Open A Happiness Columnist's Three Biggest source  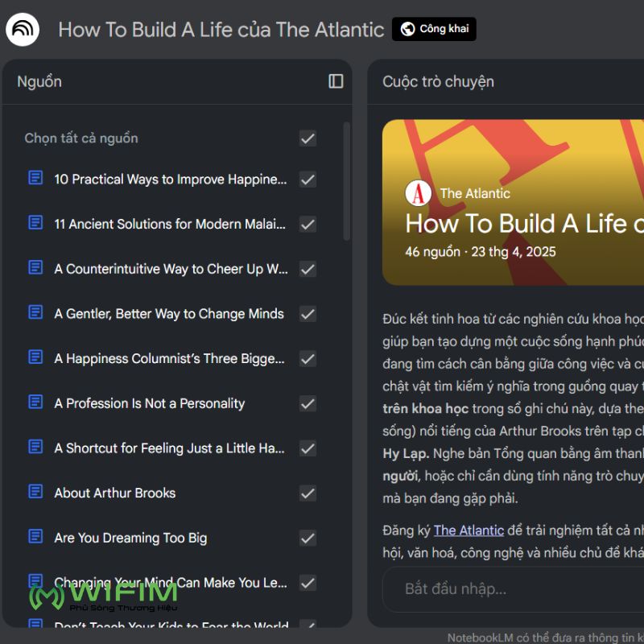[x=169, y=359]
